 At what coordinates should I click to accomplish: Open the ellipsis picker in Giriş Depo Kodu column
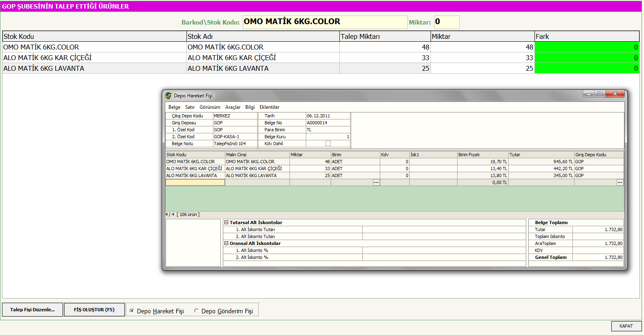click(620, 182)
